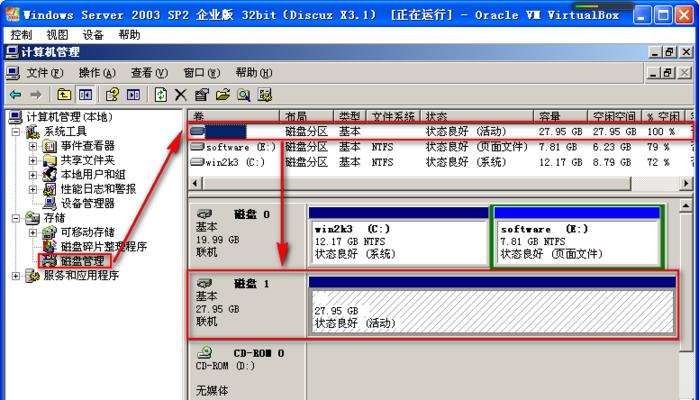Click the horizontal scrollbar thumb of volume list
699x400 pixels.
point(417,183)
